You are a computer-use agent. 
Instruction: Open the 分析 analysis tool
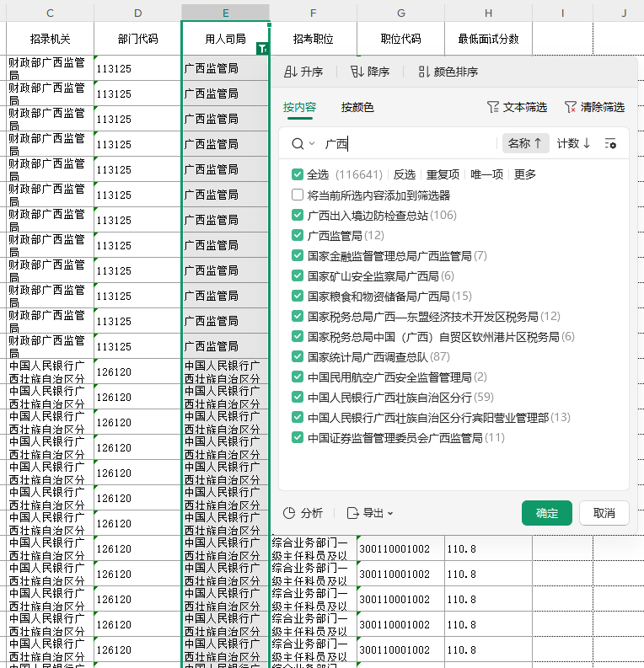303,513
